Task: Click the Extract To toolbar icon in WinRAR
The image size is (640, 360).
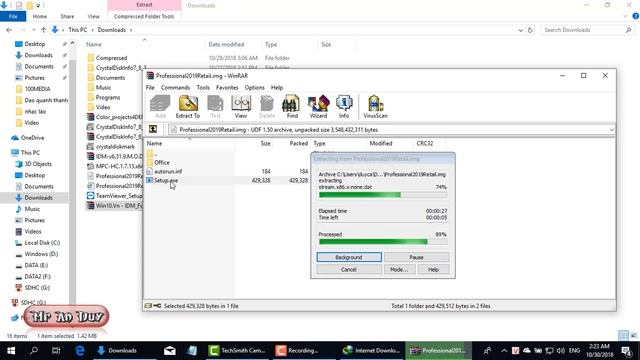Action: (188, 107)
